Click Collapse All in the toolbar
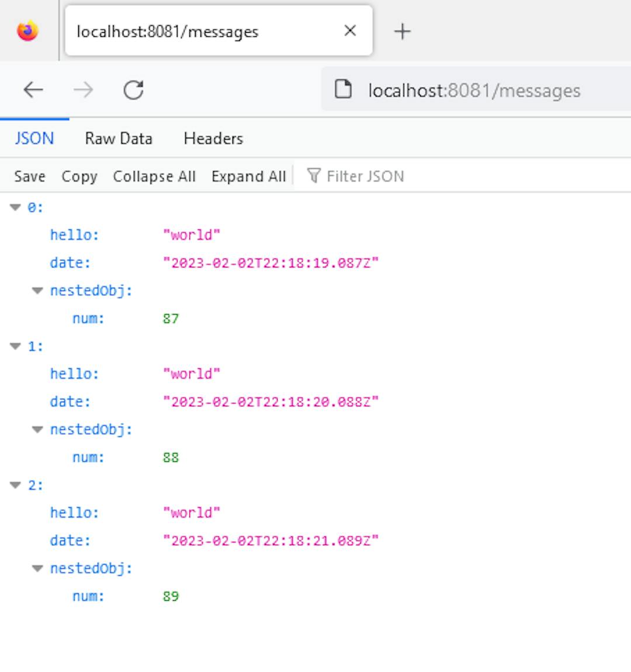Image resolution: width=631 pixels, height=672 pixels. click(x=154, y=176)
